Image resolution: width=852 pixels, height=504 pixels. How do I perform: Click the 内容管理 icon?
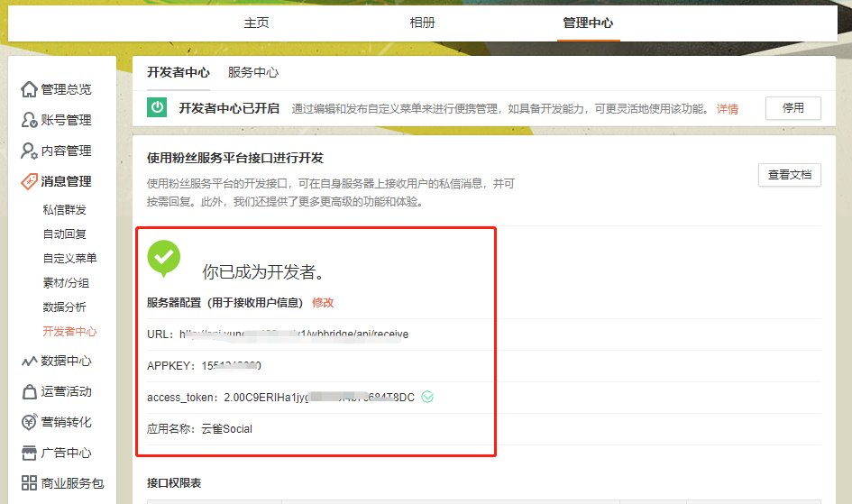[x=30, y=151]
